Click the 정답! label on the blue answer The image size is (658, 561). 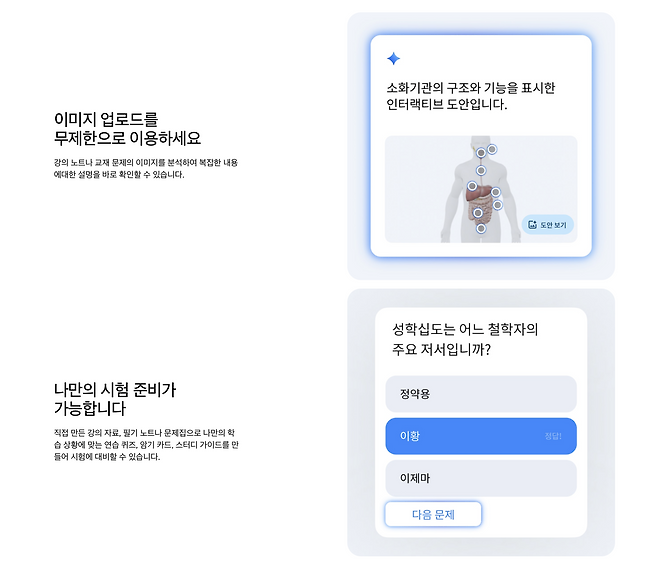pyautogui.click(x=553, y=436)
